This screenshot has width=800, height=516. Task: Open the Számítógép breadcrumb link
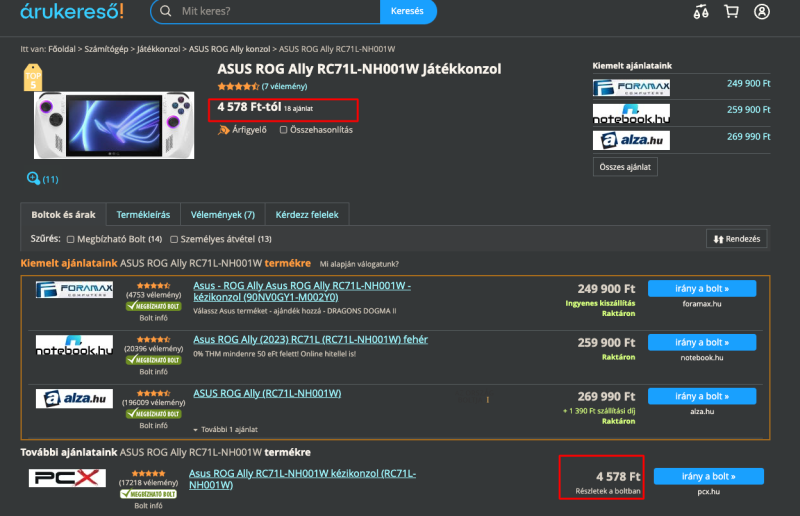coord(106,49)
